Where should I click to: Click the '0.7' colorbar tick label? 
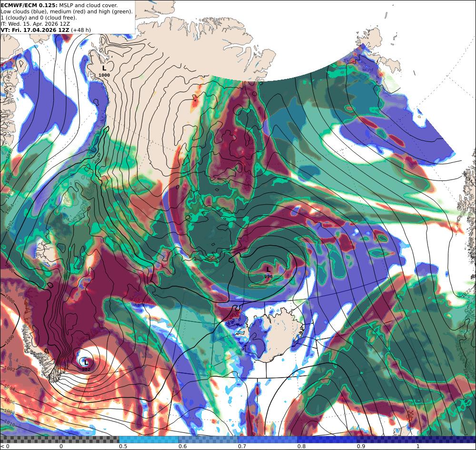click(x=242, y=446)
